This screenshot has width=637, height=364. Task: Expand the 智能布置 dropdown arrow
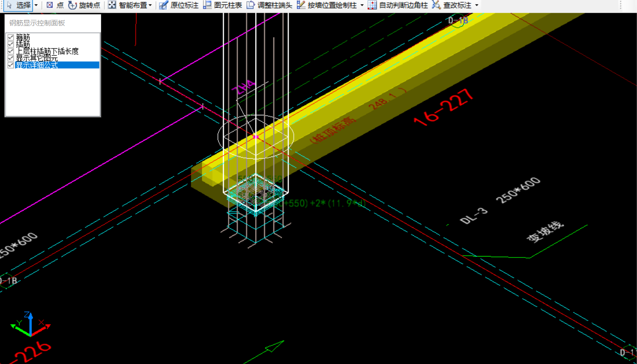click(150, 6)
